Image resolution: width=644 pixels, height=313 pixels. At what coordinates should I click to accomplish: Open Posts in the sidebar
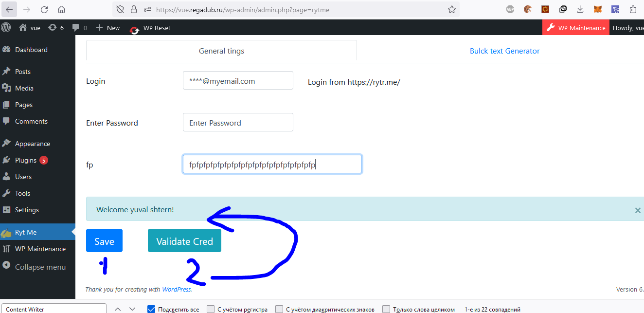click(x=23, y=72)
